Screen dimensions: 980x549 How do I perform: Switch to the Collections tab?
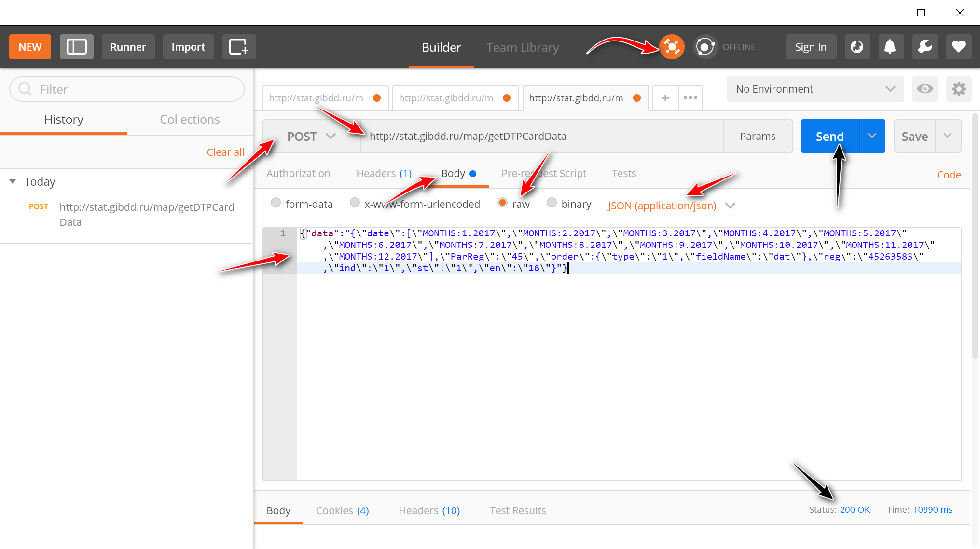(190, 119)
